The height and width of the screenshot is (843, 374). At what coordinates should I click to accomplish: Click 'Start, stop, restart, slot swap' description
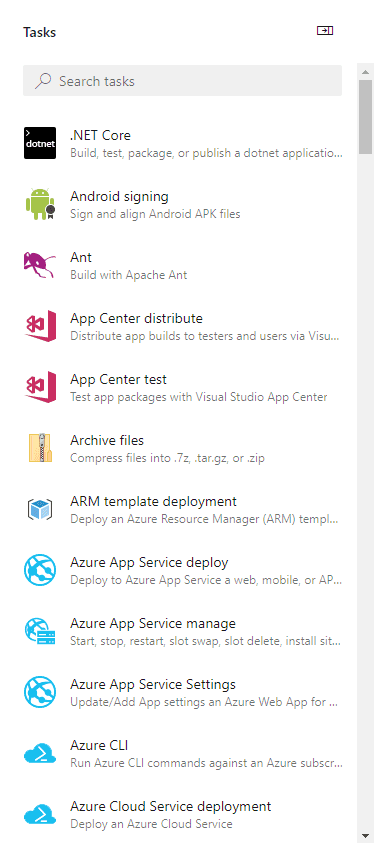pyautogui.click(x=205, y=641)
